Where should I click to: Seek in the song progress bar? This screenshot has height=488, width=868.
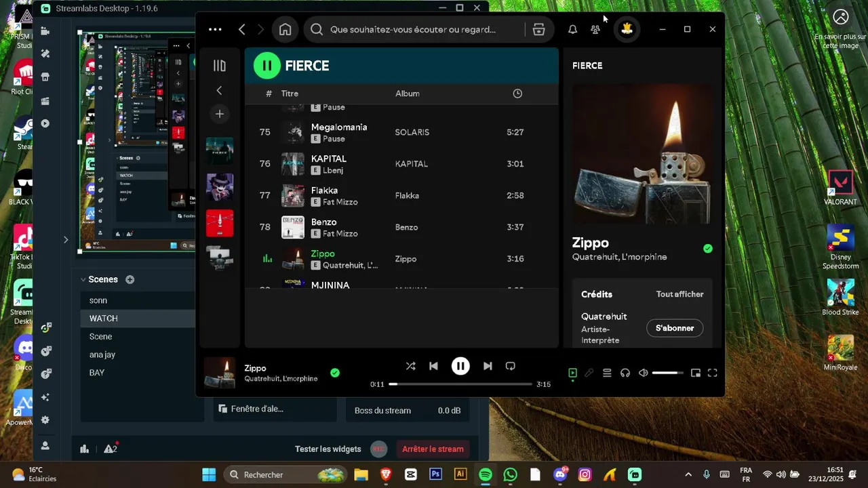460,384
